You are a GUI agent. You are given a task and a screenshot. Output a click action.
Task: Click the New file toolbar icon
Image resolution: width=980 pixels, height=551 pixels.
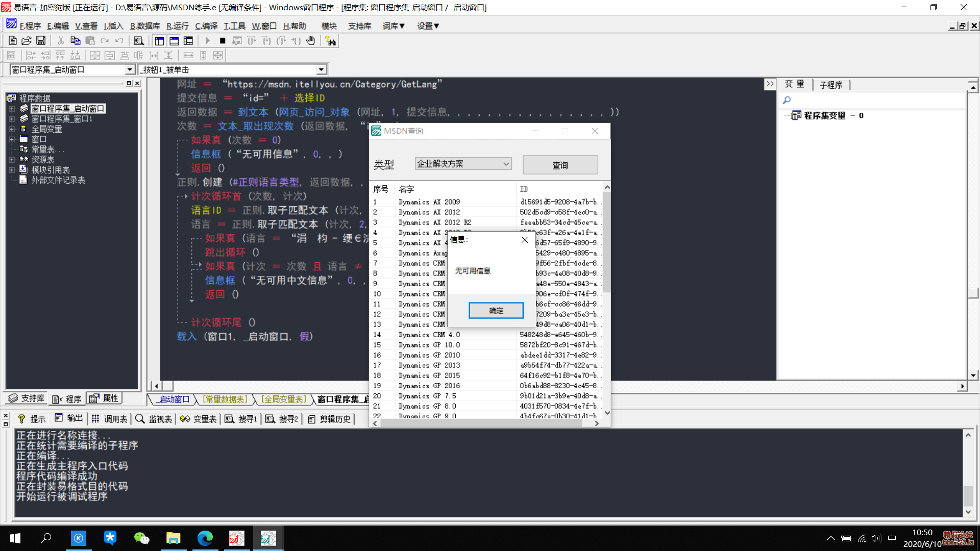tap(13, 41)
